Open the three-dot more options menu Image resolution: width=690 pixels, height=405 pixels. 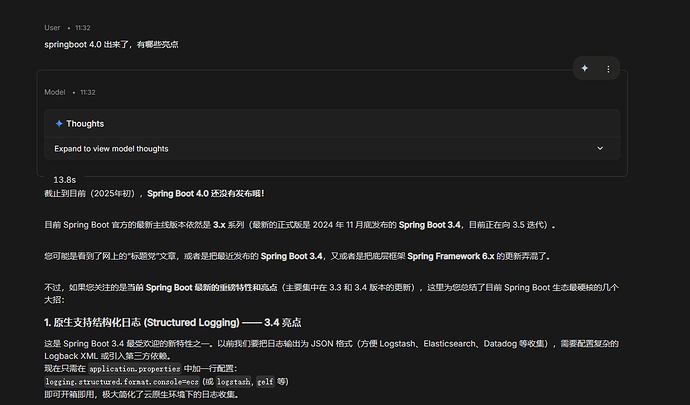pos(608,69)
